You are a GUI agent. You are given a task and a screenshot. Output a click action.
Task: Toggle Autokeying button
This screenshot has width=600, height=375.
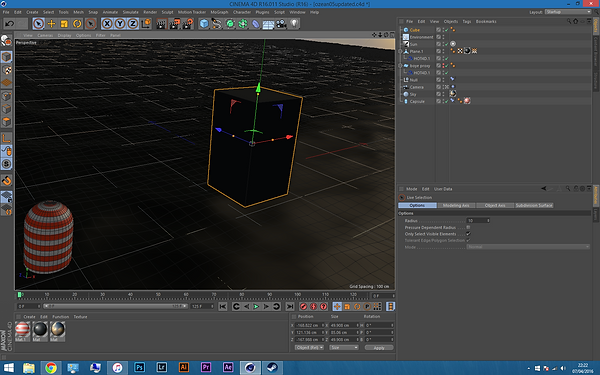tap(313, 307)
